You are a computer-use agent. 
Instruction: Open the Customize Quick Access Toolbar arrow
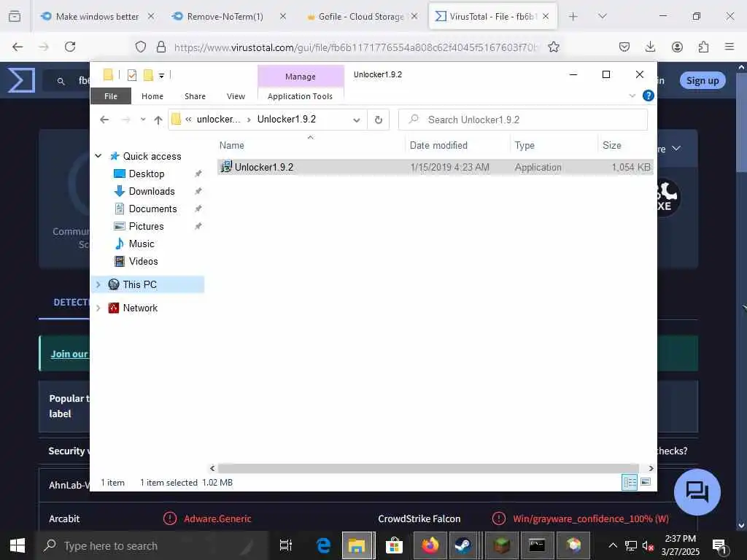click(161, 76)
